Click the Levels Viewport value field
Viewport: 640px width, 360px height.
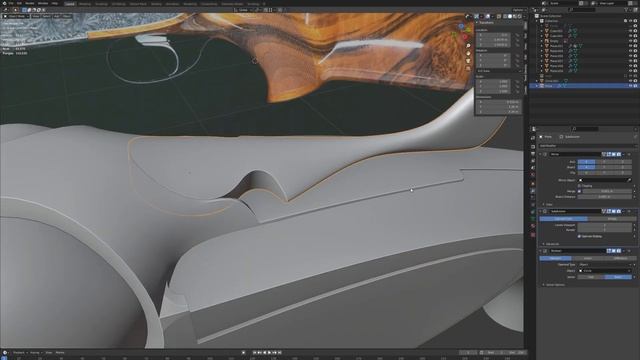(x=605, y=225)
